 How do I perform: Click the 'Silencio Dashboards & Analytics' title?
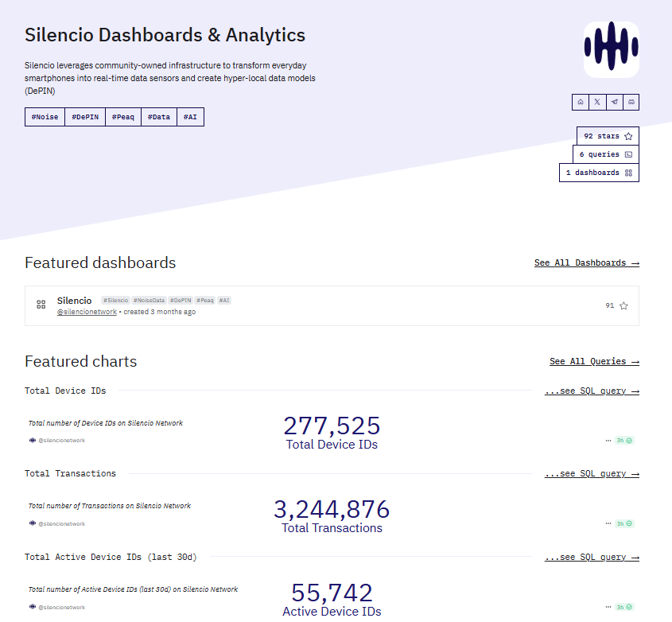pyautogui.click(x=165, y=35)
